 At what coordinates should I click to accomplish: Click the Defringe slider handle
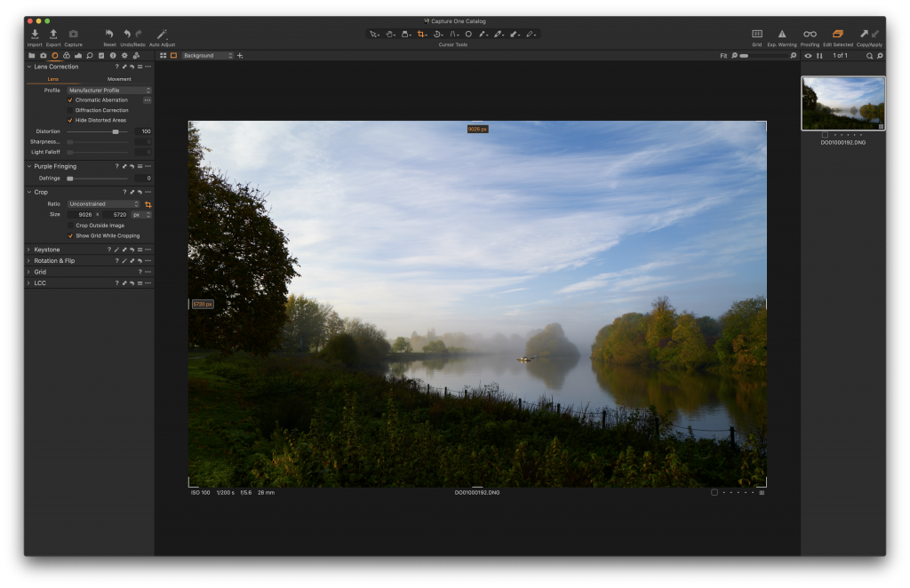tap(70, 179)
